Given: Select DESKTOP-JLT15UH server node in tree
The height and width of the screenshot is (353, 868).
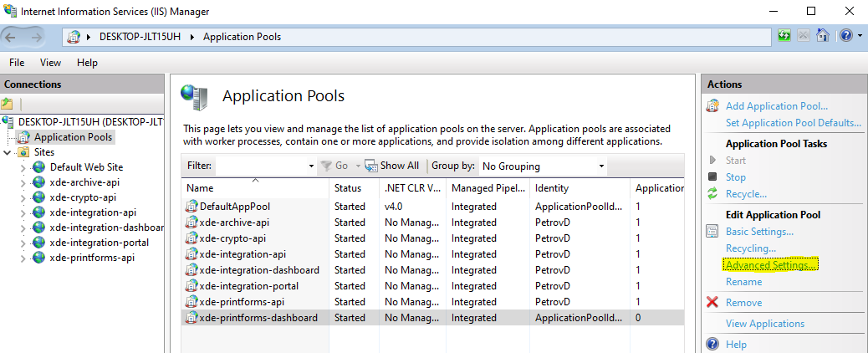Looking at the screenshot, I should [91, 122].
